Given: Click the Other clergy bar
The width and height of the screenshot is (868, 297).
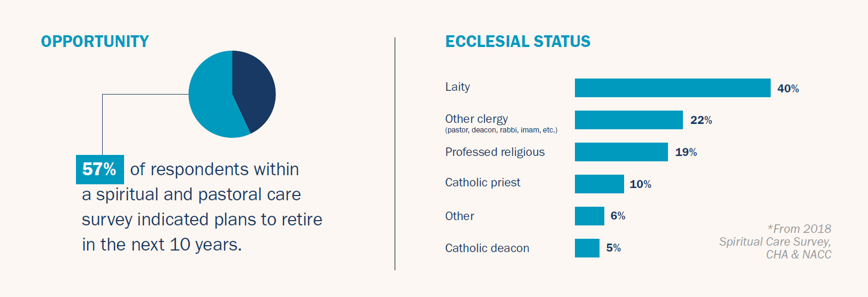Looking at the screenshot, I should pyautogui.click(x=628, y=120).
